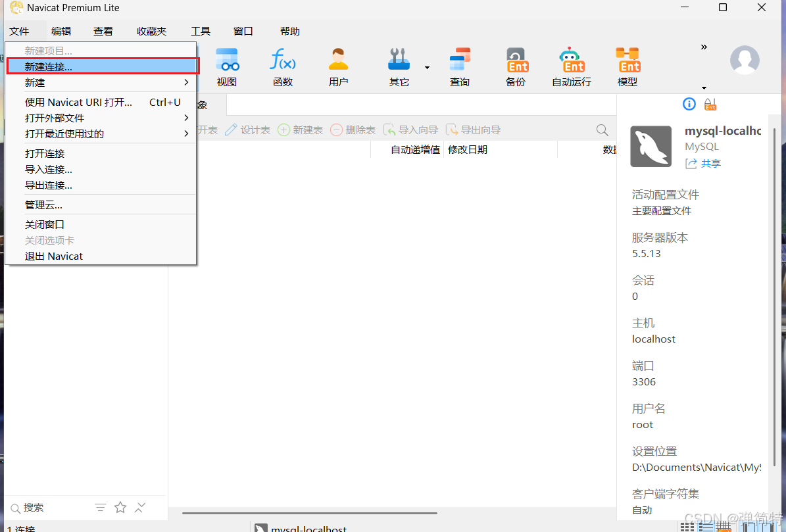Screen dimensions: 786x532
Task: Open the 窗口 menu
Action: click(x=243, y=31)
